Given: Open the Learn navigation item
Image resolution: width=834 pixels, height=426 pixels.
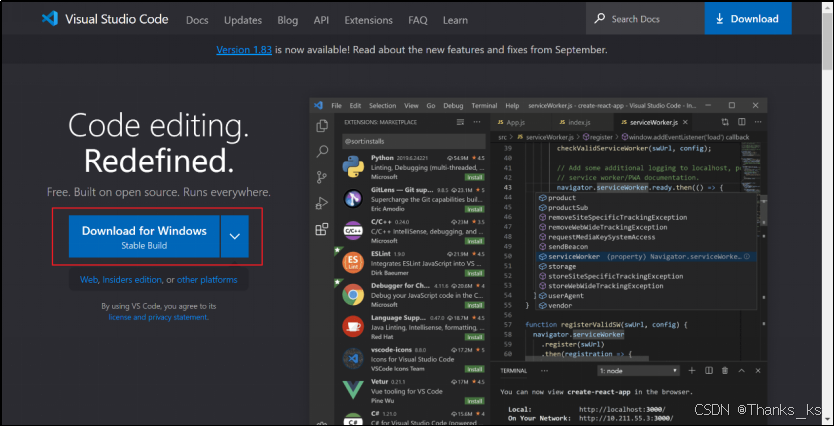Looking at the screenshot, I should coord(455,20).
